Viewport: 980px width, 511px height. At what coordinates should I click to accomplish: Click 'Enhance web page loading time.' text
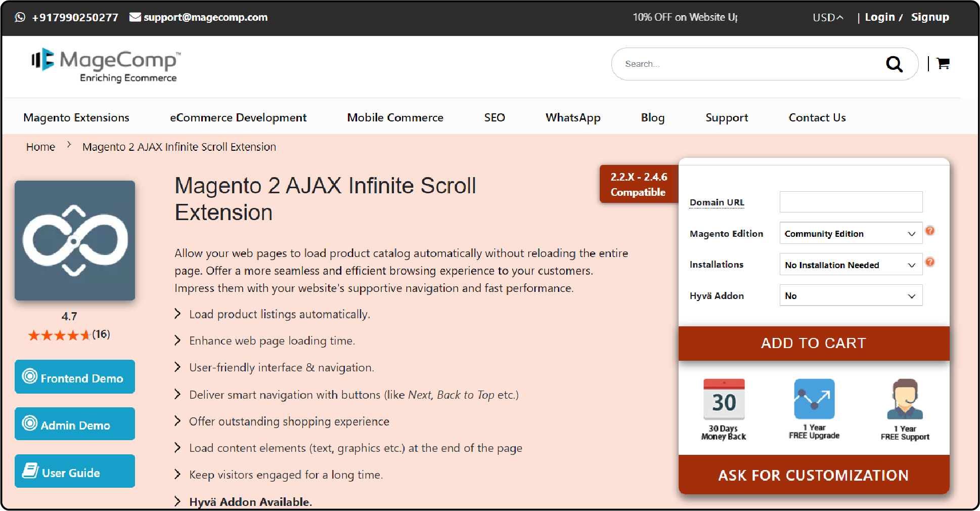[x=272, y=341]
